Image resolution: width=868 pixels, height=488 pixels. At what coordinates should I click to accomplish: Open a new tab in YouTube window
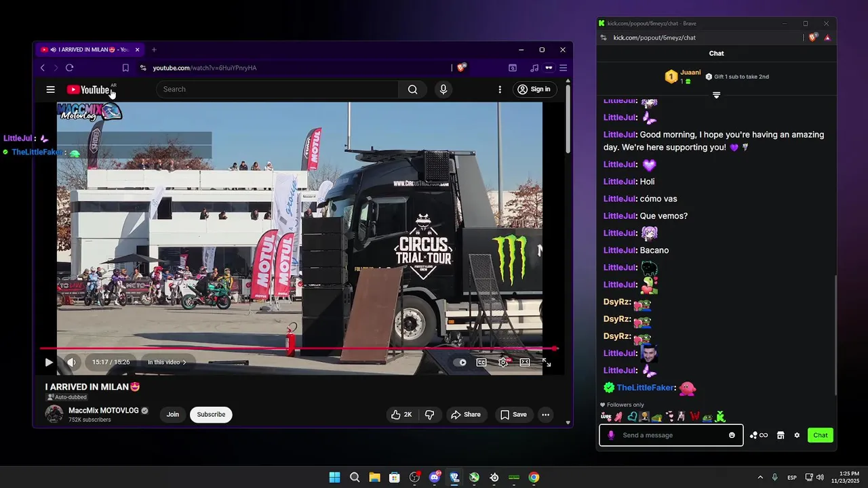(x=154, y=49)
